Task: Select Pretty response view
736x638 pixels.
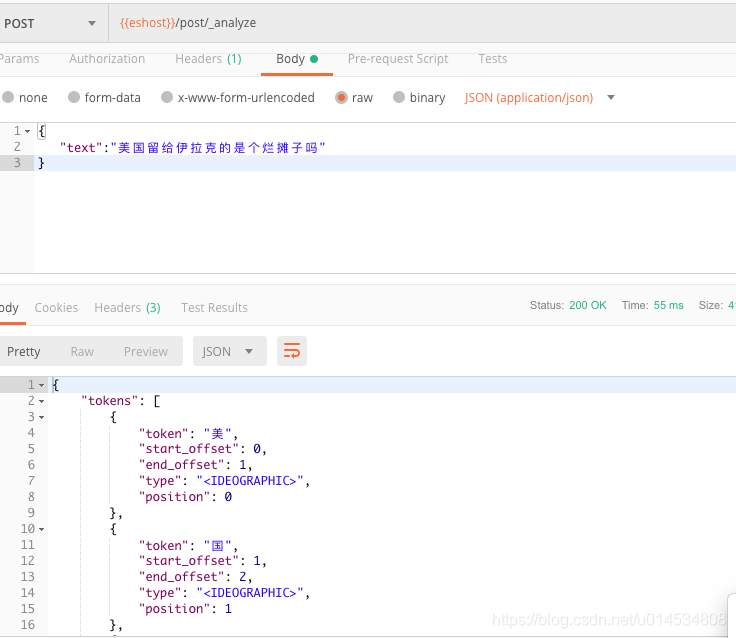Action: point(23,352)
